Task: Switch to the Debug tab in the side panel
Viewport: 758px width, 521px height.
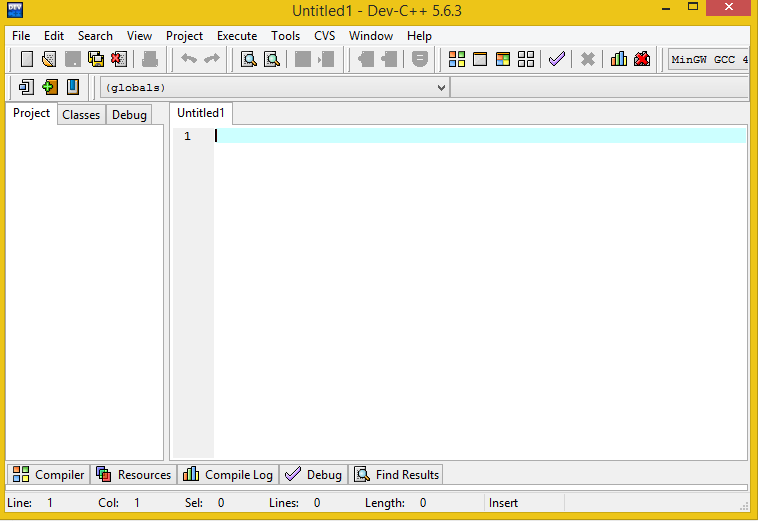Action: pyautogui.click(x=129, y=115)
